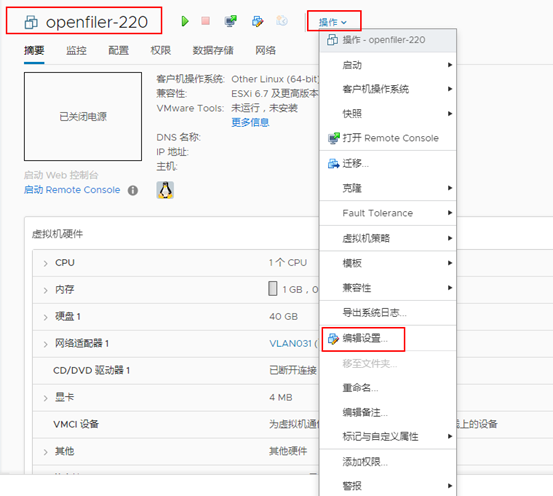Screen dimensions: 553x496
Task: Click the 未运行，未安装 VMware Tools value
Action: click(265, 108)
